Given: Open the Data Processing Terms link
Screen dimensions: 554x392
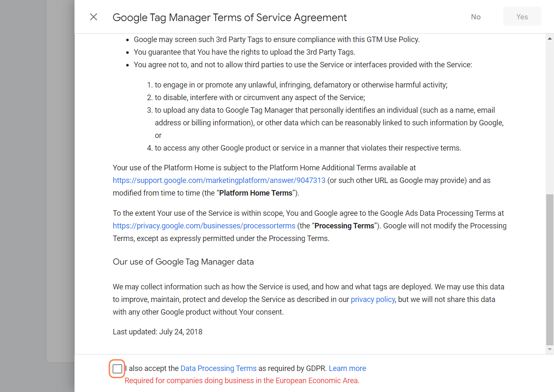Looking at the screenshot, I should click(218, 368).
